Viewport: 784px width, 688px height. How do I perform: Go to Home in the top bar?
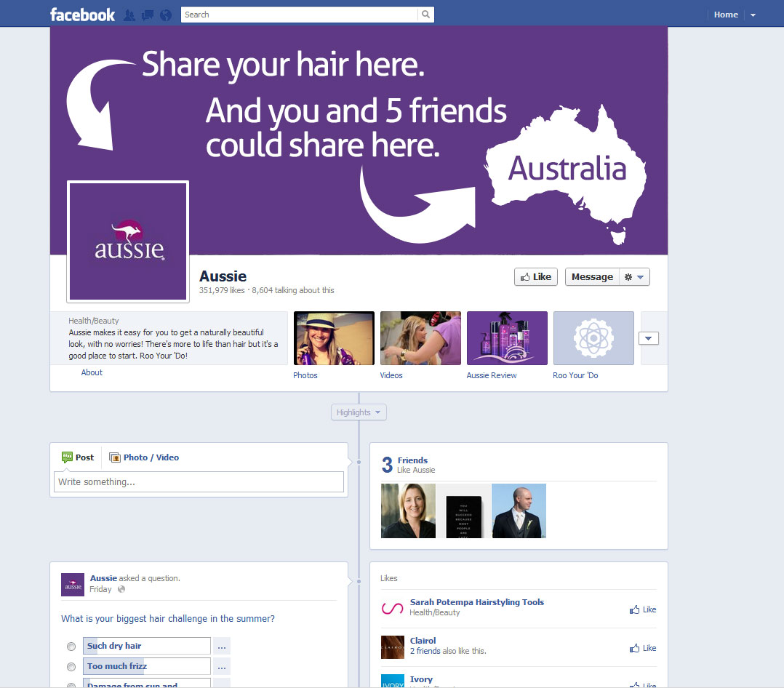click(726, 15)
